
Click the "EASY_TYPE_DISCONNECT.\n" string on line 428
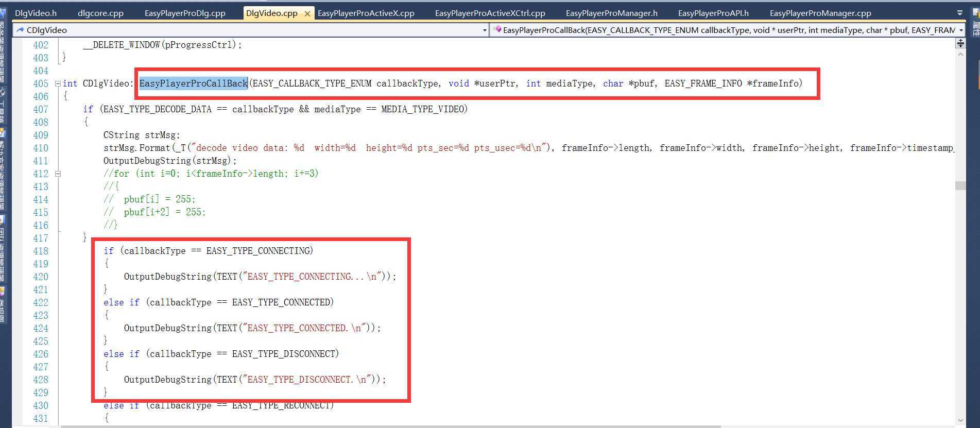pyautogui.click(x=307, y=380)
